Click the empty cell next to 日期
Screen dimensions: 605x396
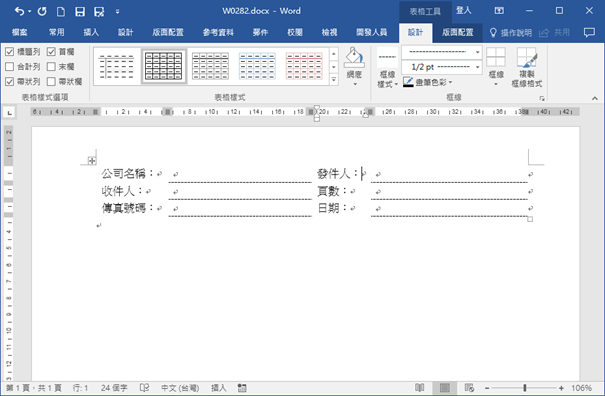pos(449,208)
